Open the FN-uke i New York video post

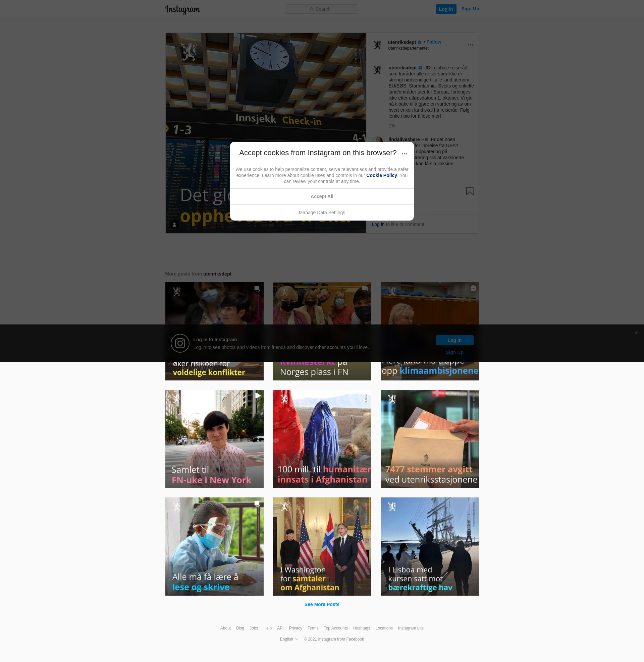click(214, 439)
